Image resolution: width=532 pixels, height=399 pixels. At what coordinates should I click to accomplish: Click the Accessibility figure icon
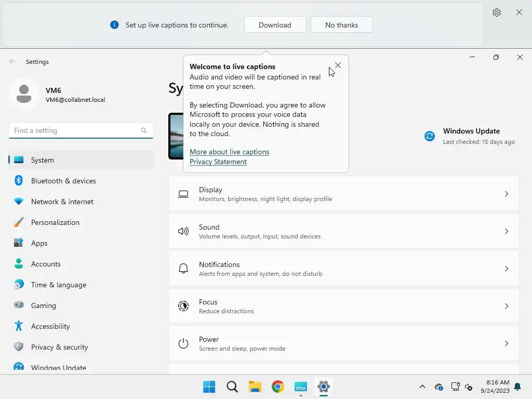pyautogui.click(x=19, y=326)
